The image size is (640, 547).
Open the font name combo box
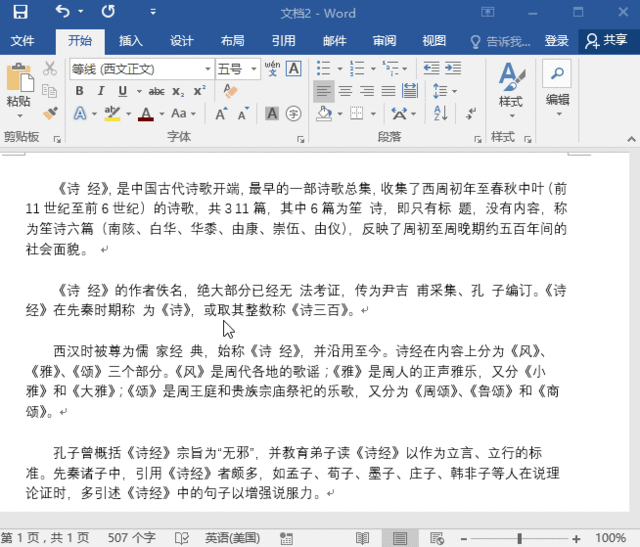point(141,69)
